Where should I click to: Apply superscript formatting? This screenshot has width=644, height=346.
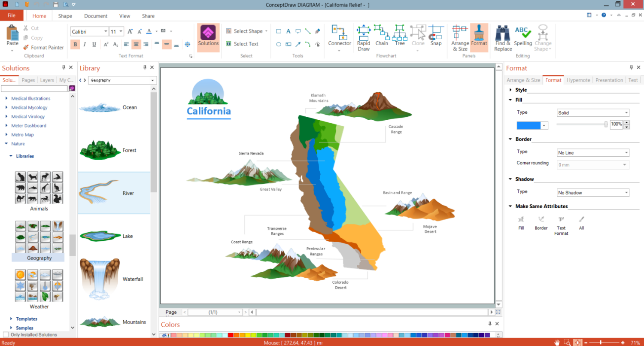coord(106,44)
